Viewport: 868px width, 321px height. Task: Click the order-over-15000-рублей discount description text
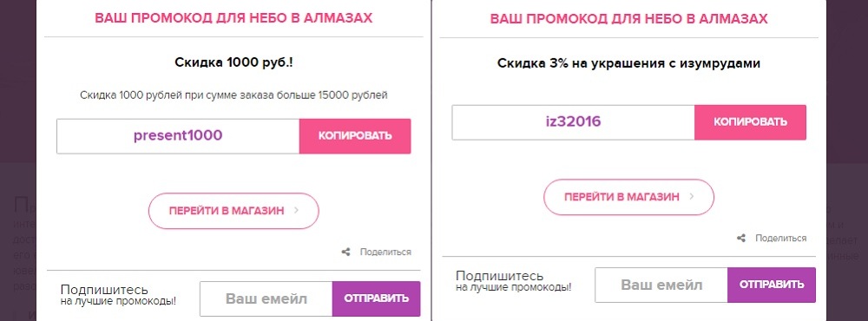click(x=233, y=95)
